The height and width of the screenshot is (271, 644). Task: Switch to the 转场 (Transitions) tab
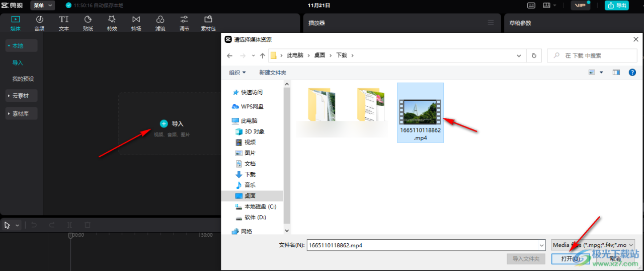pyautogui.click(x=136, y=23)
